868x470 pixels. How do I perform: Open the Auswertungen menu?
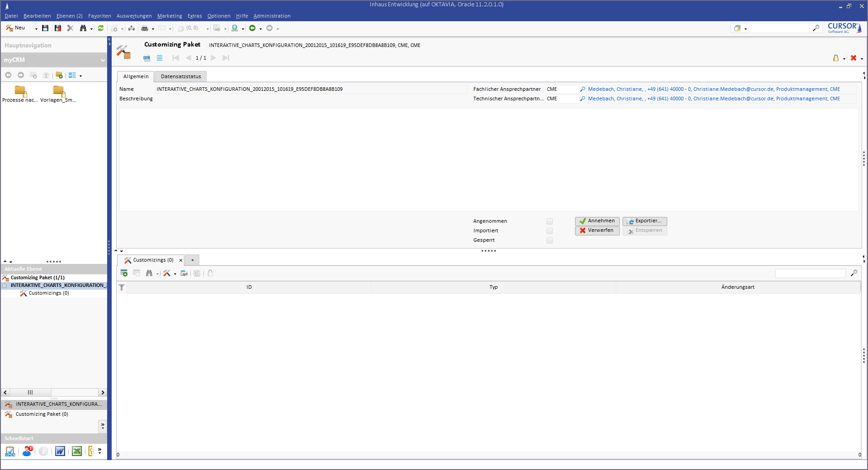(134, 16)
